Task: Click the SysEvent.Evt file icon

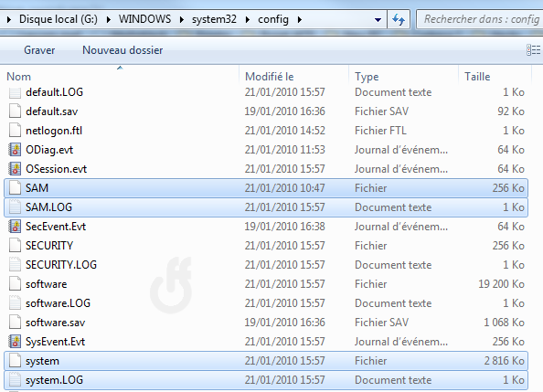Action: click(x=15, y=342)
